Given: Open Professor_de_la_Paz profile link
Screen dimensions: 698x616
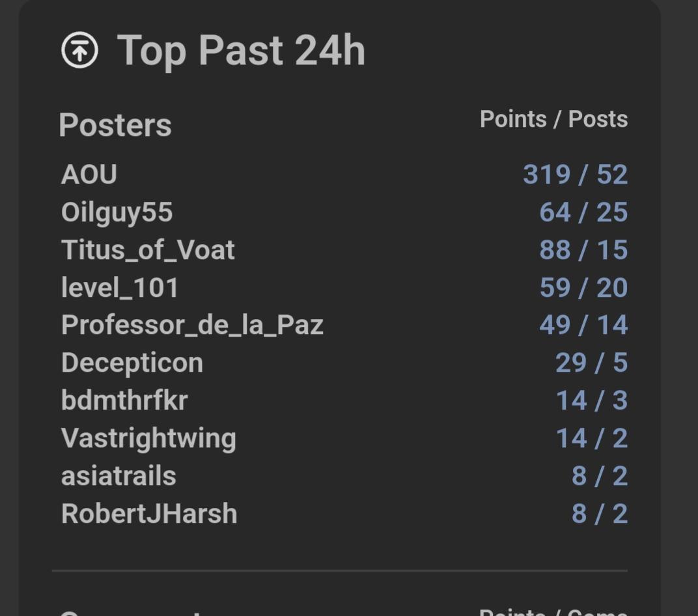Looking at the screenshot, I should [192, 325].
